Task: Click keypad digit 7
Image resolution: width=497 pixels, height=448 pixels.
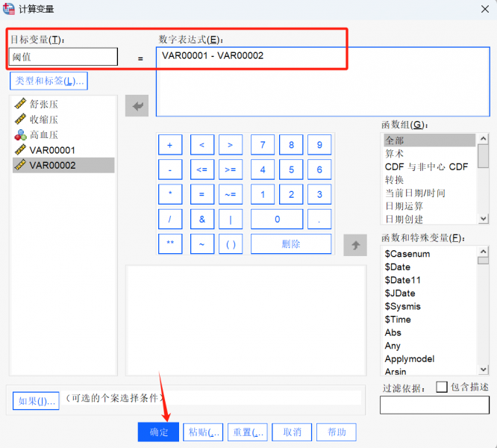Action: pyautogui.click(x=263, y=145)
